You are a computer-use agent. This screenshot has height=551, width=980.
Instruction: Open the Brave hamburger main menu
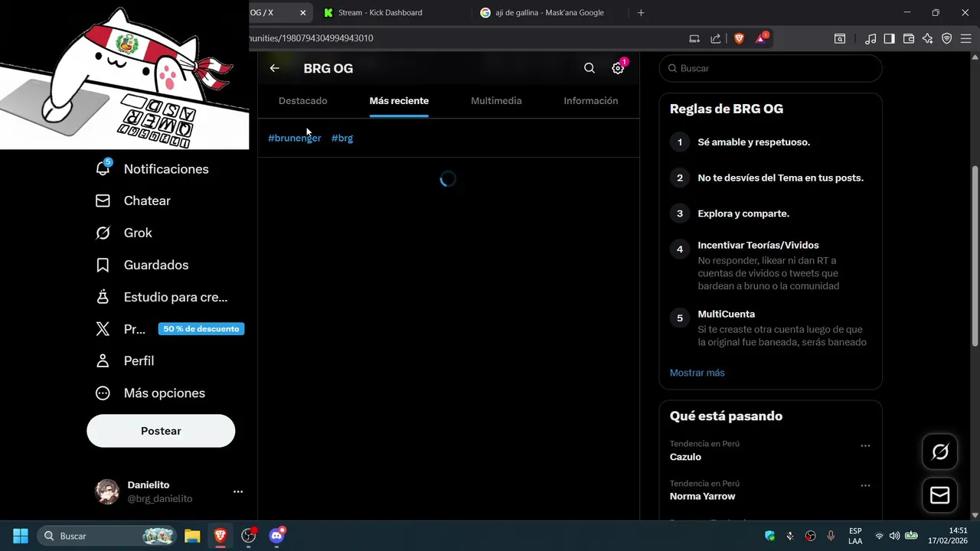[966, 38]
